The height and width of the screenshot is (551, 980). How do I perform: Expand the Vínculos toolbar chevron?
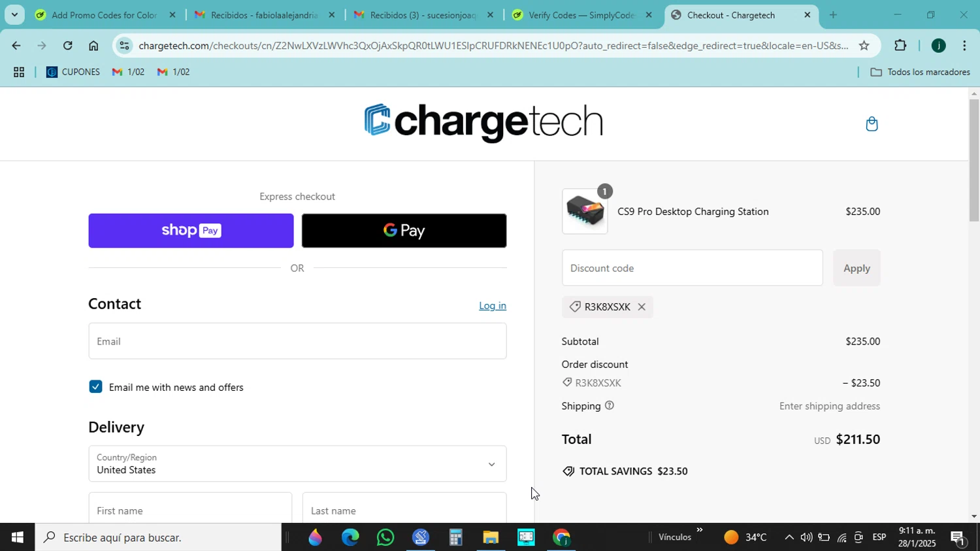tap(700, 530)
